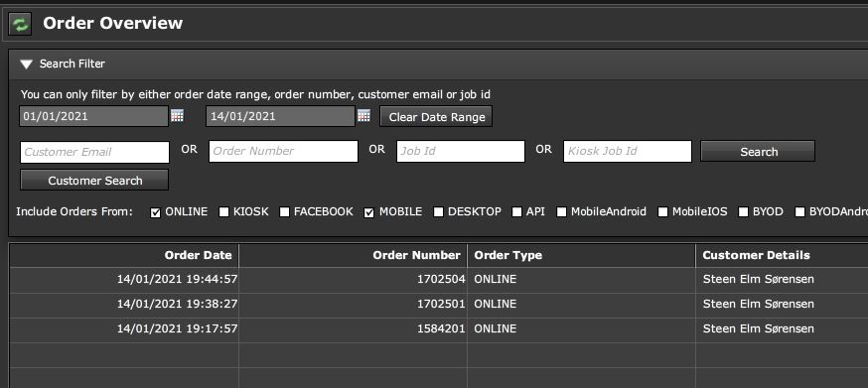
Task: Click the 14/01/2021 end date field
Action: coord(281,116)
